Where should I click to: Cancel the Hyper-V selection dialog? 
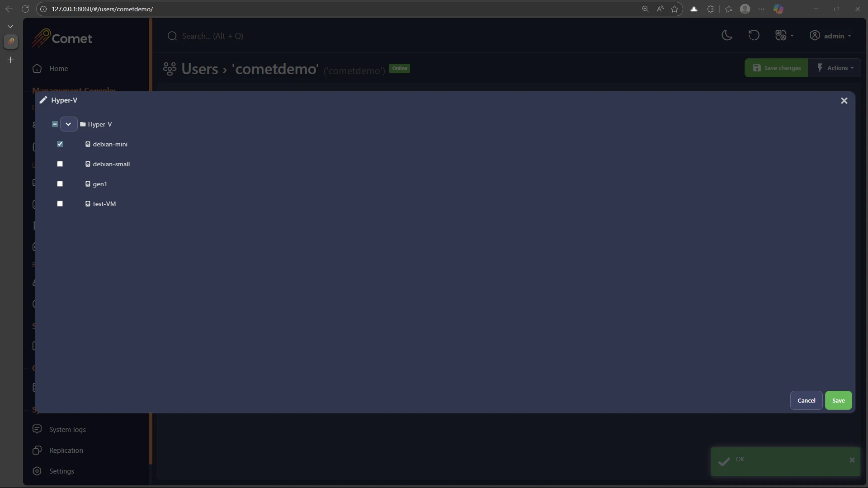(x=806, y=400)
